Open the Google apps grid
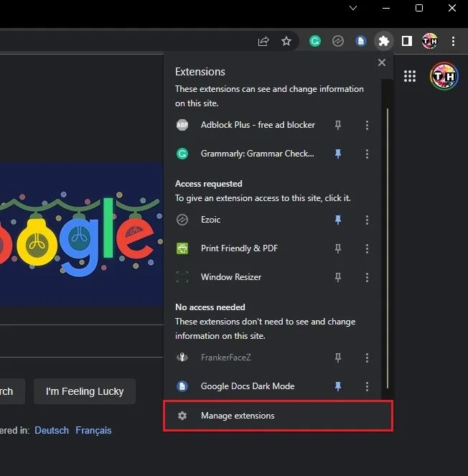The image size is (468, 476). (410, 76)
